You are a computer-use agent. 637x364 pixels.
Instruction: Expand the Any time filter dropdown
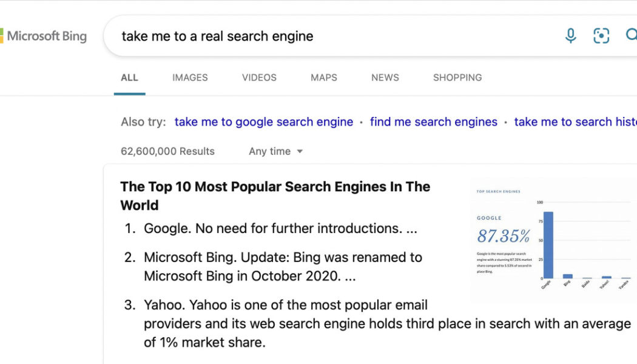(x=275, y=151)
